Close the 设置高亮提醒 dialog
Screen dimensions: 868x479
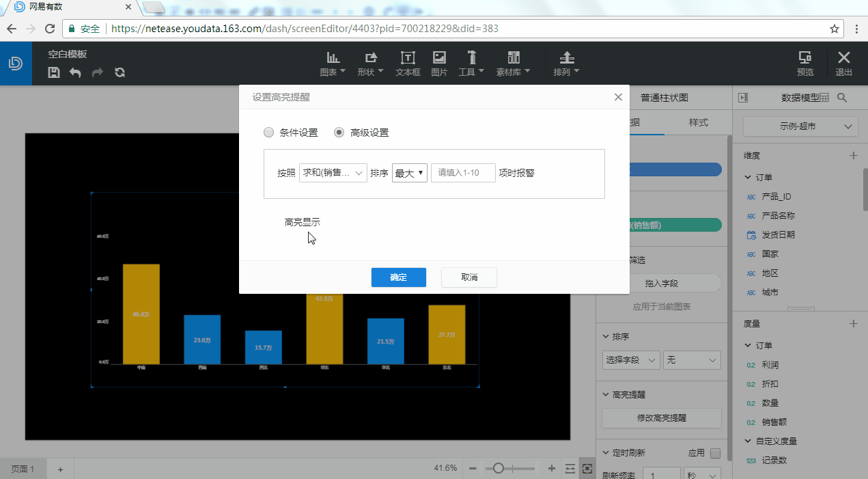point(618,97)
